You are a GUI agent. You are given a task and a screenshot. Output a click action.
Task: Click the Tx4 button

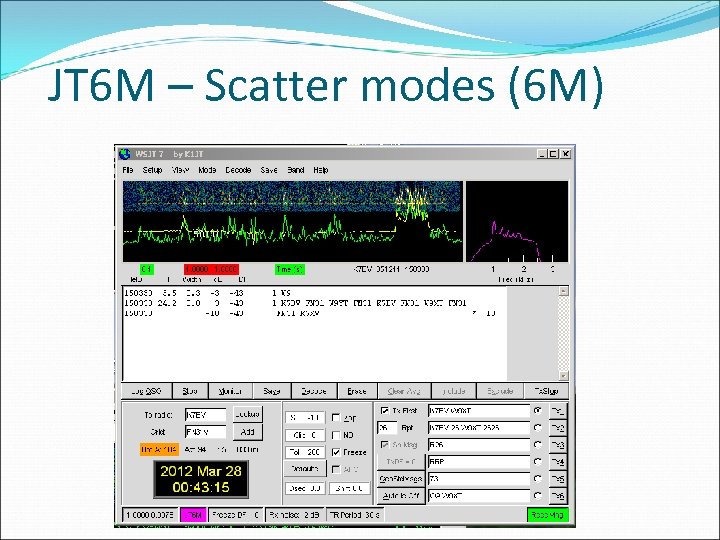(x=558, y=462)
